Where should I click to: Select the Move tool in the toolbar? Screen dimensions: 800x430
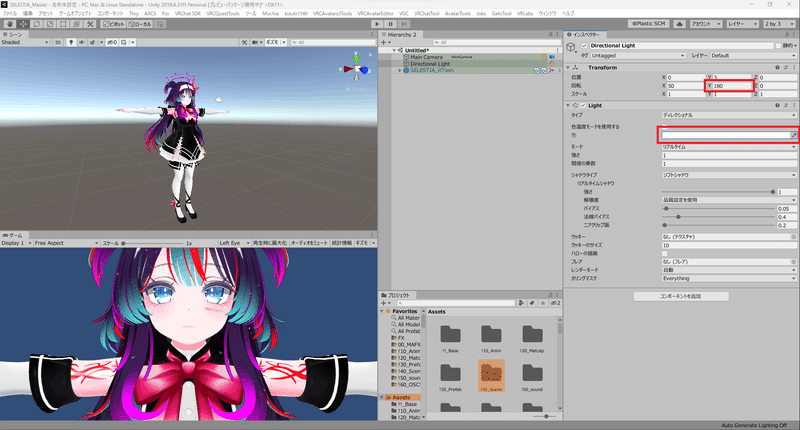tap(23, 24)
